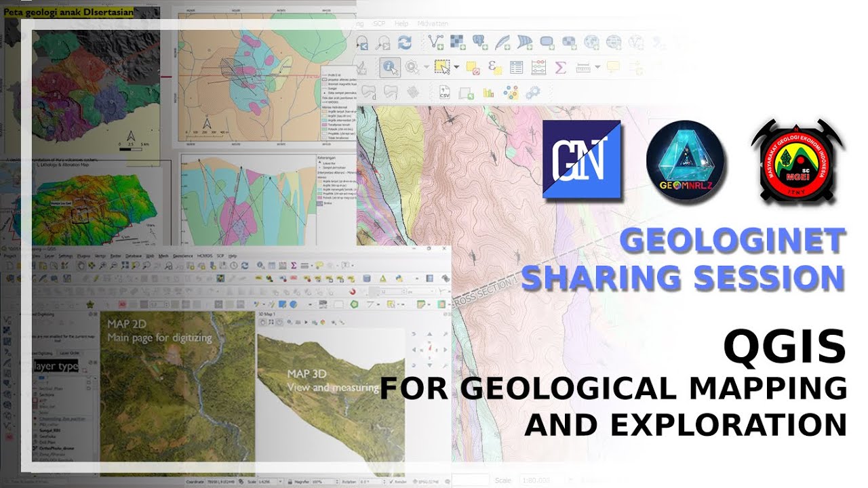Select the Measure Line ruler tool
Image resolution: width=868 pixels, height=488 pixels.
point(583,67)
